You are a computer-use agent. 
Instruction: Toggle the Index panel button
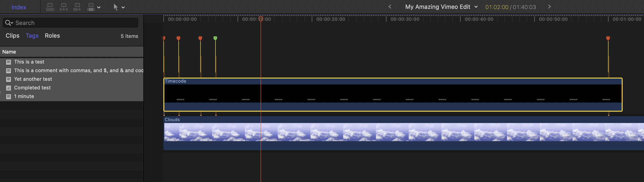[19, 7]
